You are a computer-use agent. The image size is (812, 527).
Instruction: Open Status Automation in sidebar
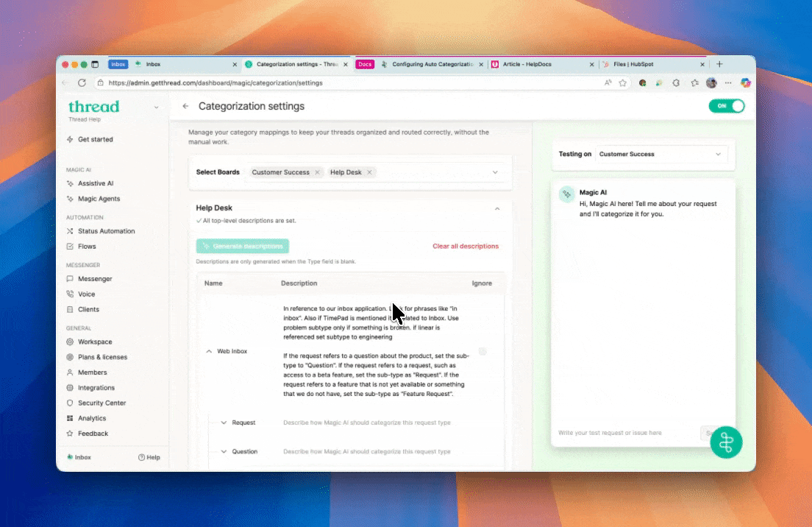pos(106,231)
